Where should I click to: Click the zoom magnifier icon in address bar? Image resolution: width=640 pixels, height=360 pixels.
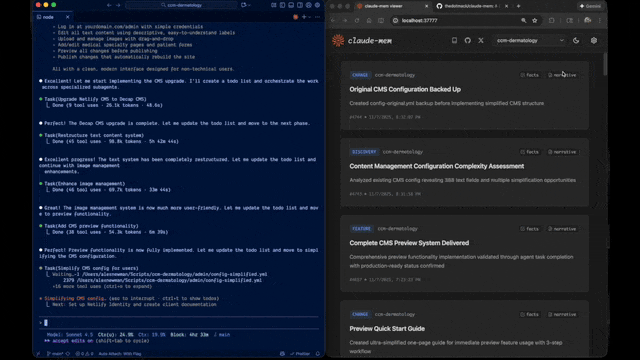pyautogui.click(x=524, y=20)
